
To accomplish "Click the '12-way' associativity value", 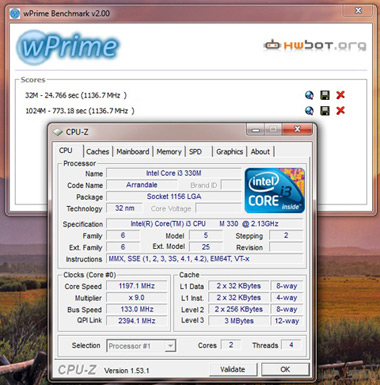I will pos(287,321).
